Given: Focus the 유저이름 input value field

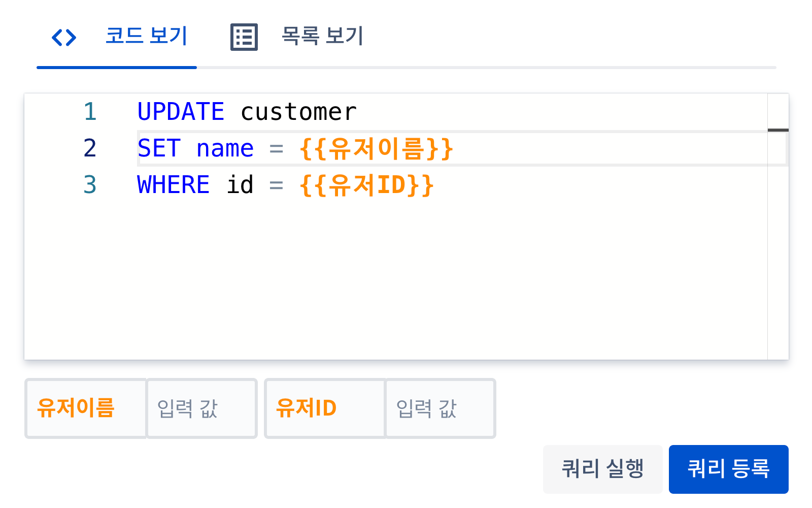Looking at the screenshot, I should click(201, 408).
